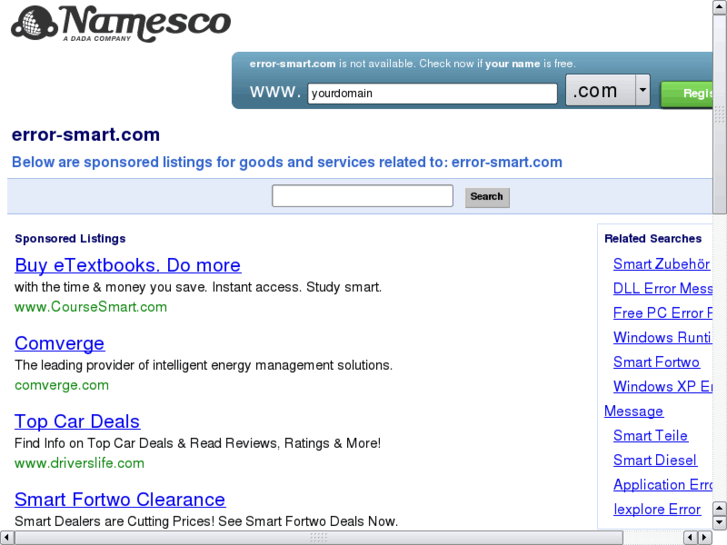Click the empty search box
Screen dimensions: 727x545
point(363,196)
